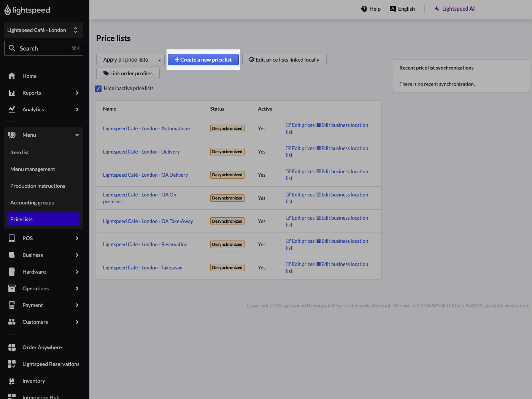Viewport: 532px width, 399px height.
Task: Click Edit prices for Reservation row
Action: pyautogui.click(x=300, y=241)
